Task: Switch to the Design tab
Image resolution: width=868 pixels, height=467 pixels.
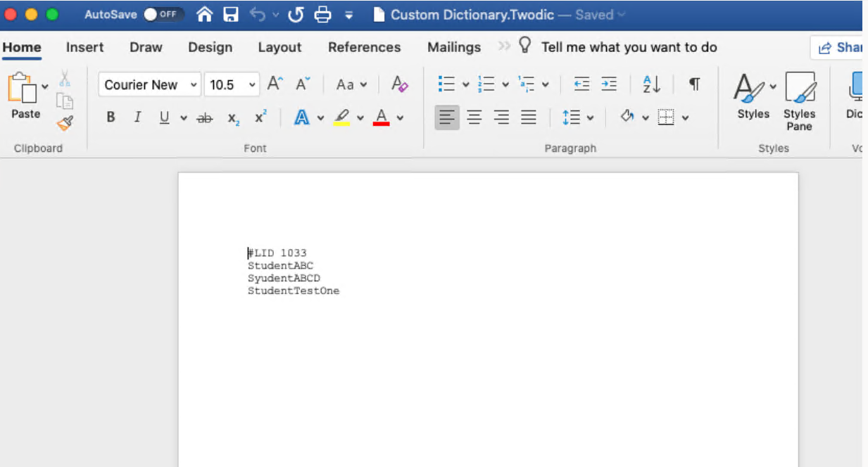Action: click(x=210, y=47)
